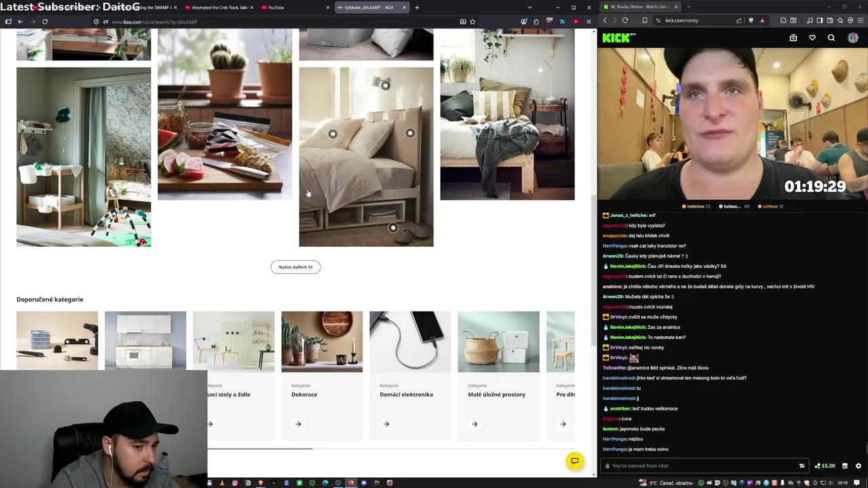Open the site-settings icon beside kick.com/novby
The image size is (868, 488).
658,20
